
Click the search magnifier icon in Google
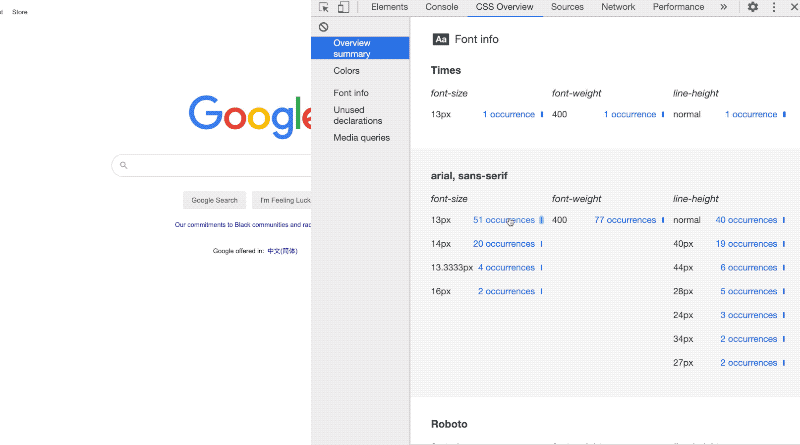click(124, 166)
